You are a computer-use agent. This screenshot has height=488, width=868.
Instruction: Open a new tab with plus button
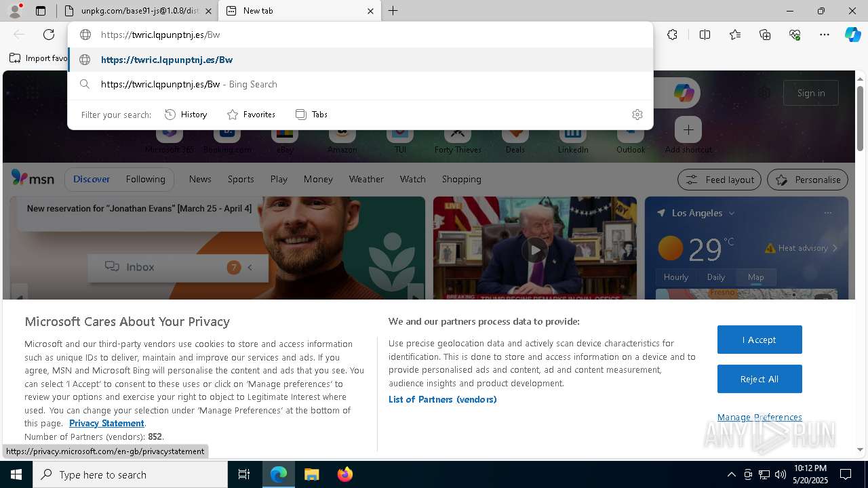(393, 11)
